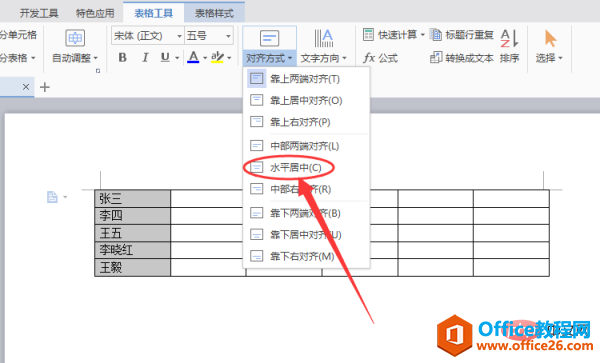Click table cell 王毅
Viewport: 600px width, 363px height.
click(x=132, y=267)
